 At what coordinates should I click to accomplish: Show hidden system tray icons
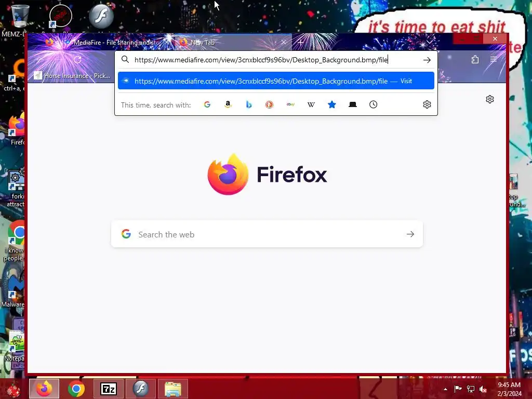coord(445,389)
